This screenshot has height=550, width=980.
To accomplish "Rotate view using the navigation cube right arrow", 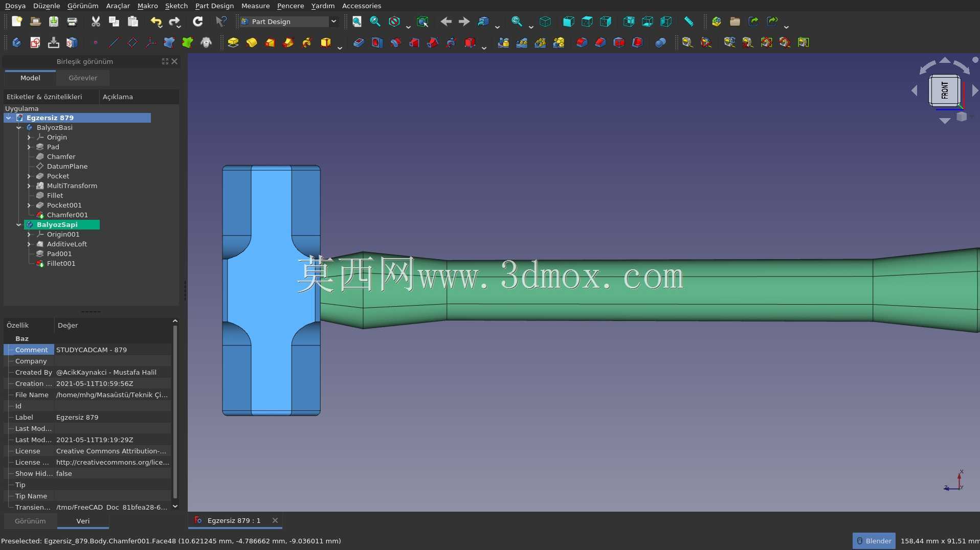I will [x=975, y=90].
